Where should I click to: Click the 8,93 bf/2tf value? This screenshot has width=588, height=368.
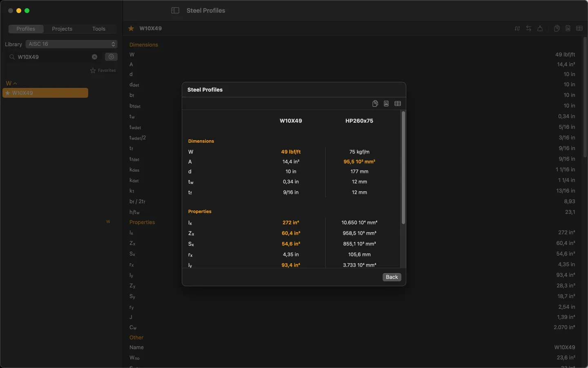[x=570, y=201]
